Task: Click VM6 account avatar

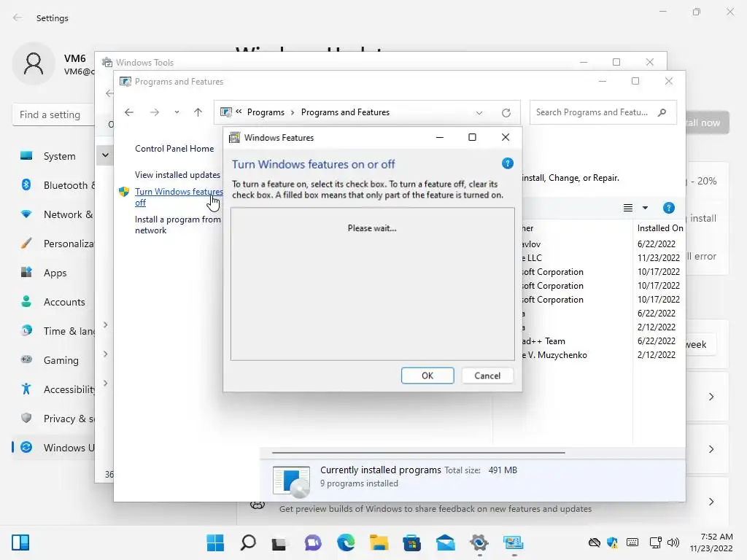Action: (34, 64)
